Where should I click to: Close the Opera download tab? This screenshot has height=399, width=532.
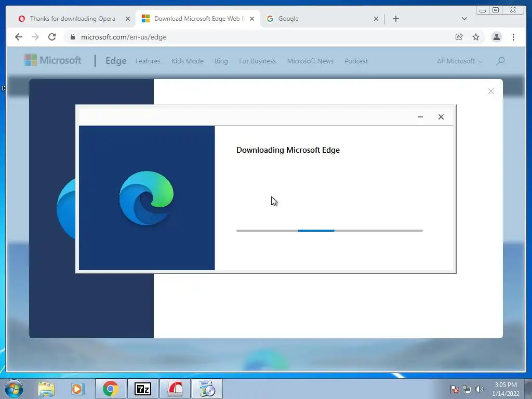click(128, 19)
